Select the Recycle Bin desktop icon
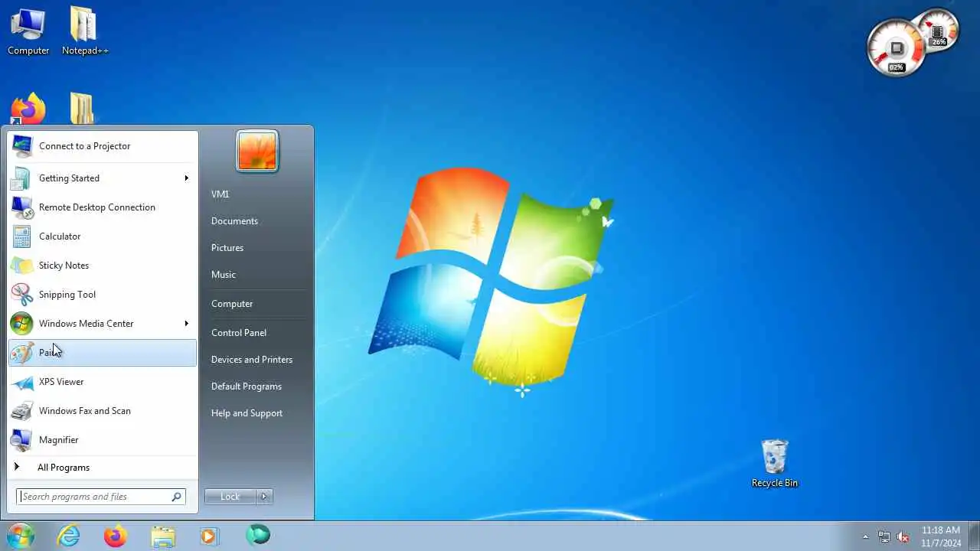The height and width of the screenshot is (551, 980). [x=775, y=464]
